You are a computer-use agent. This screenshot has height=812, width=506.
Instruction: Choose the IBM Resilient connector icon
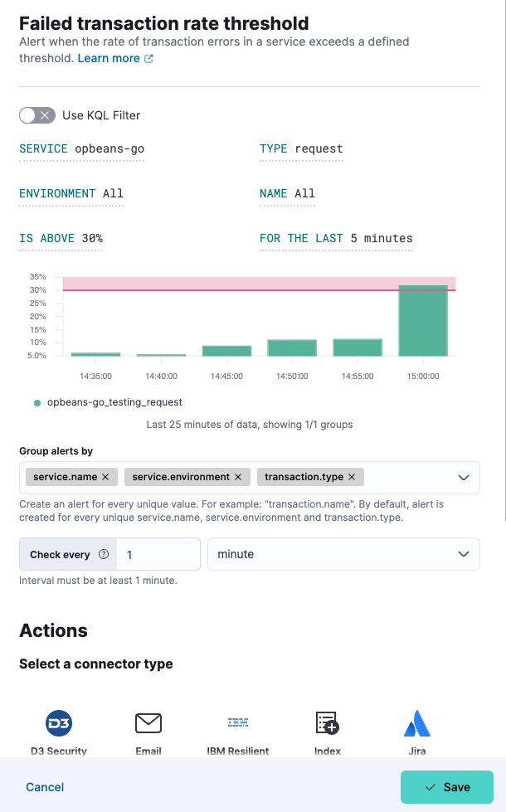(x=238, y=724)
